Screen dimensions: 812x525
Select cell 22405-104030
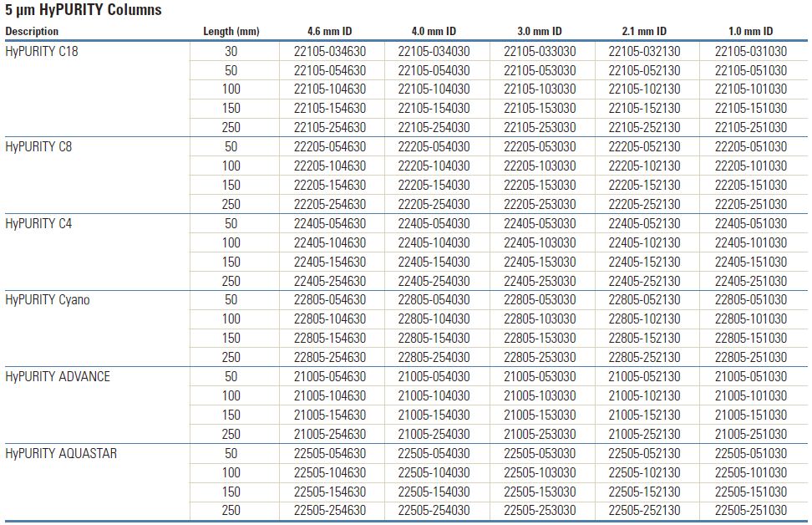434,242
